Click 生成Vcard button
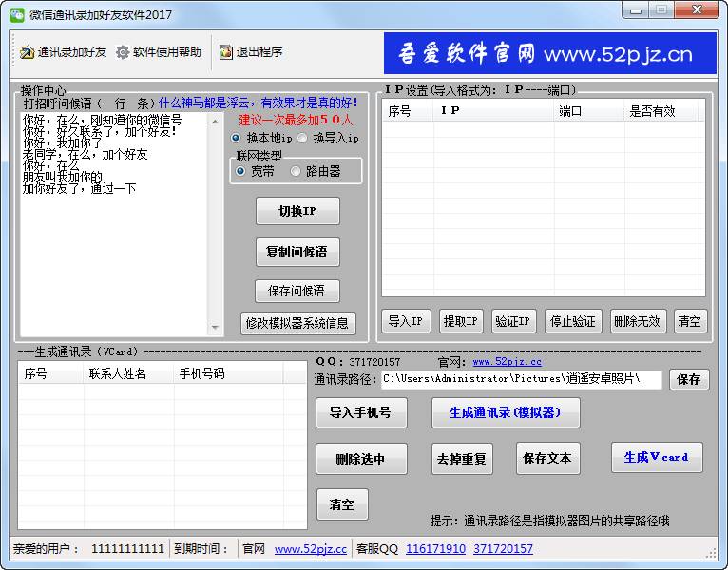Image resolution: width=728 pixels, height=570 pixels. pyautogui.click(x=657, y=458)
